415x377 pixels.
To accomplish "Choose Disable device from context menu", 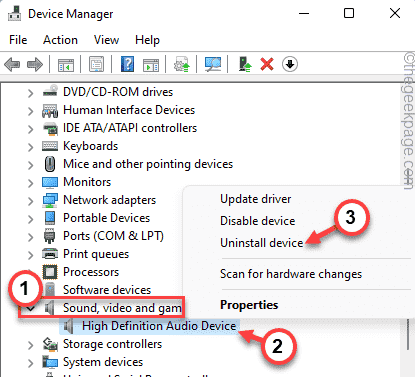I will pyautogui.click(x=258, y=221).
